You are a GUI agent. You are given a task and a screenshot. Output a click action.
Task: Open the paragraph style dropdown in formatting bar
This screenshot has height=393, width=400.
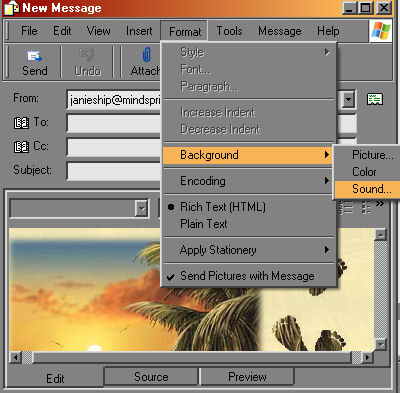click(141, 209)
